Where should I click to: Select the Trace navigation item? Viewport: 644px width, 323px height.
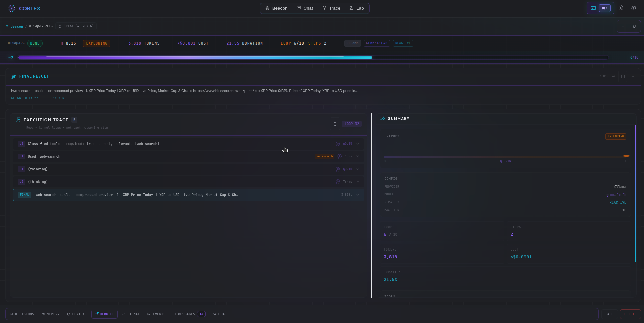point(331,8)
